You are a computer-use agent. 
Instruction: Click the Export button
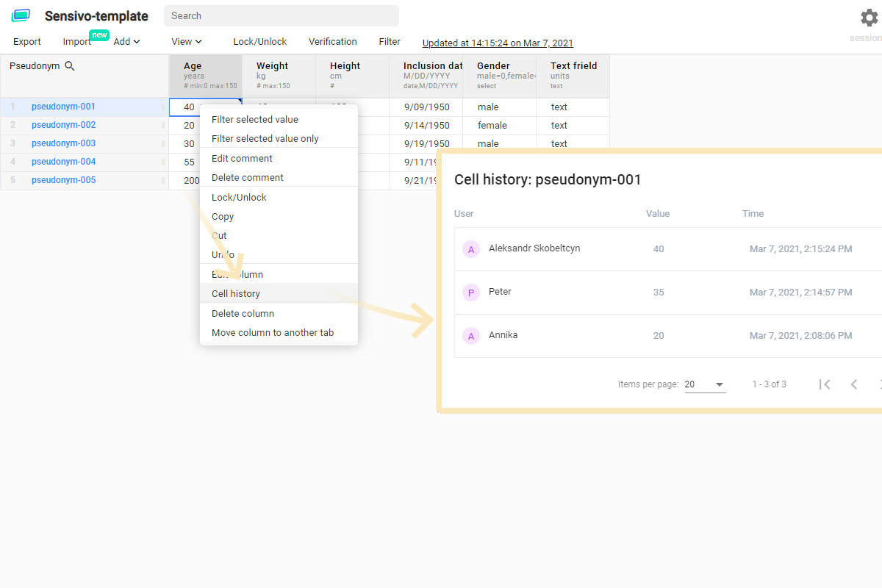point(27,42)
